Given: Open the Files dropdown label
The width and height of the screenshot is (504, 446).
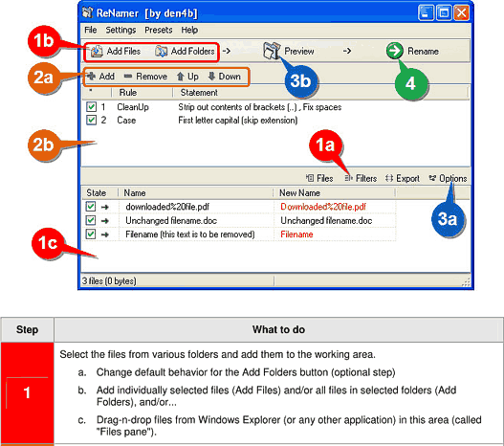Looking at the screenshot, I should (x=324, y=178).
